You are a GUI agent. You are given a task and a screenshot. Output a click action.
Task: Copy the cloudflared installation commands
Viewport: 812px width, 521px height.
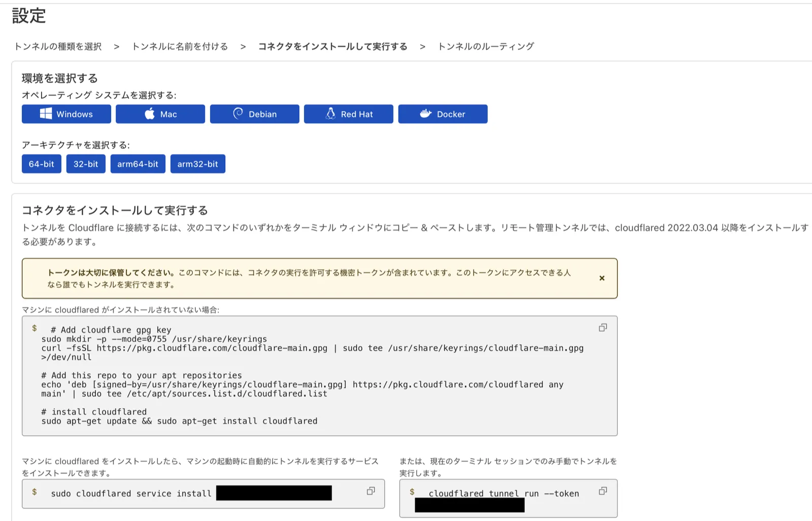tap(602, 328)
